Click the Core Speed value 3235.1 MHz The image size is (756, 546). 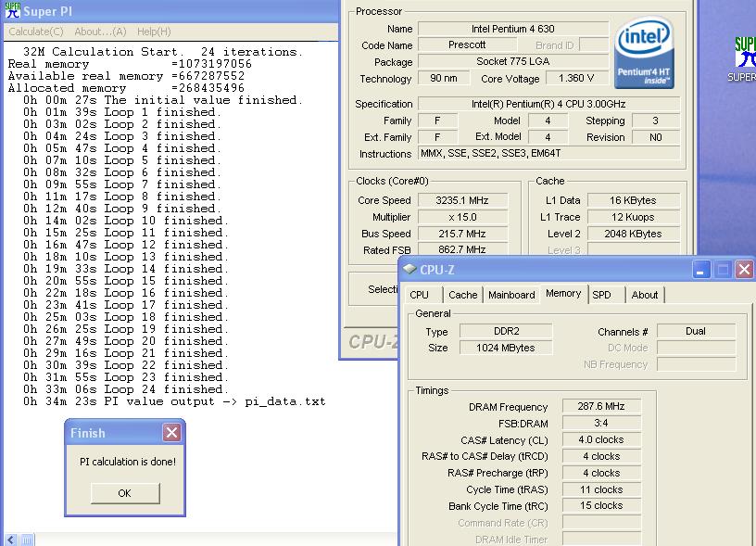tap(462, 200)
